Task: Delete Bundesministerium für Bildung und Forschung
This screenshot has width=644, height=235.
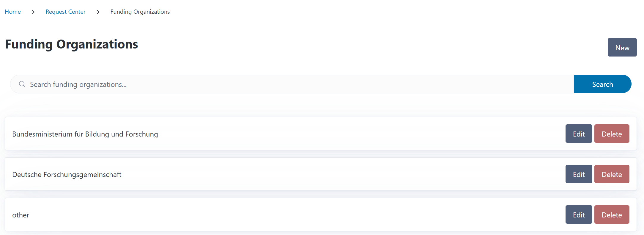Action: (x=612, y=134)
